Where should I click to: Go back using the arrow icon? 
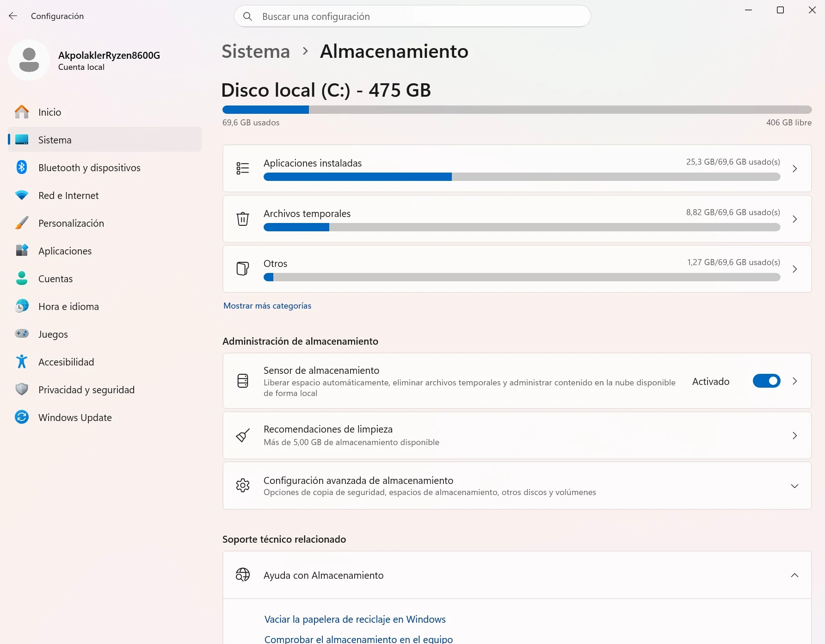[13, 16]
